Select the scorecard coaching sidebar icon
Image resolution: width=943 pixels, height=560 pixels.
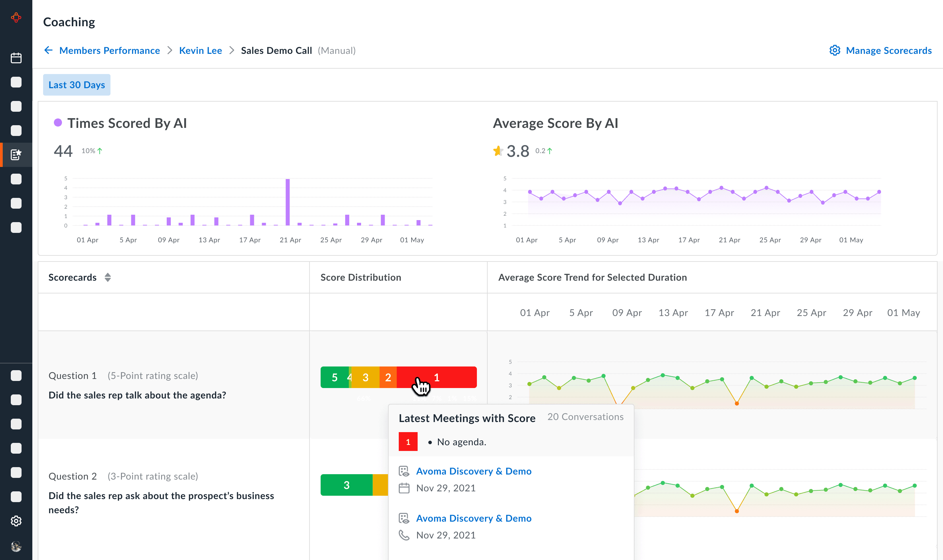(16, 155)
